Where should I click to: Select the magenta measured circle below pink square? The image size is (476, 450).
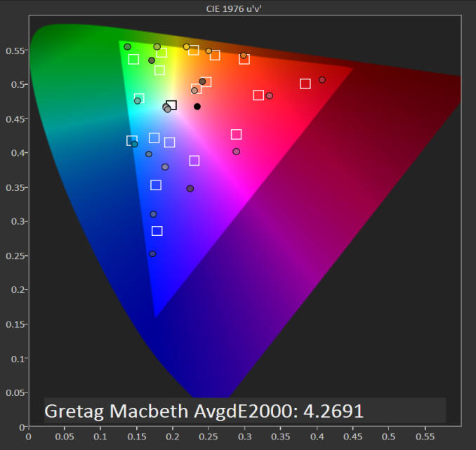click(x=236, y=151)
